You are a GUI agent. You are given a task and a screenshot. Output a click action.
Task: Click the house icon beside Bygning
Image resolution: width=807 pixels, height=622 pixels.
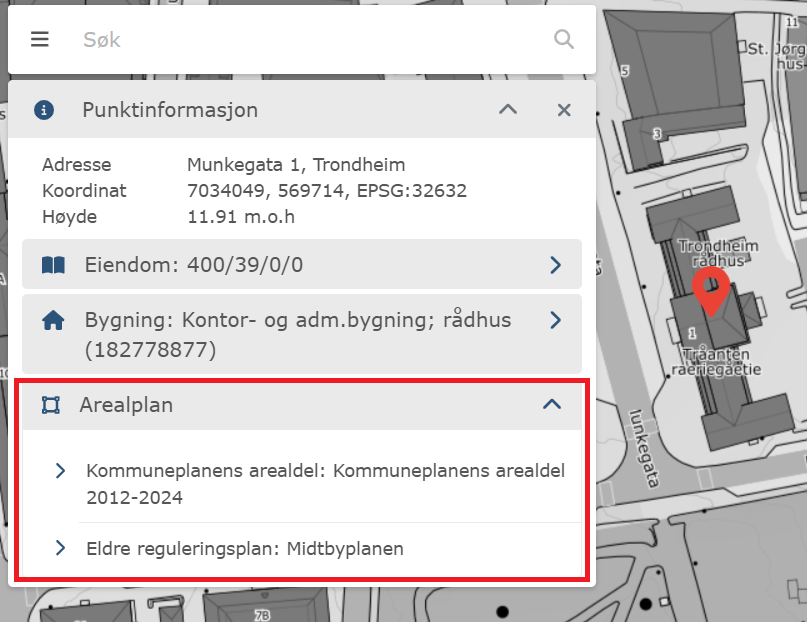pyautogui.click(x=54, y=320)
